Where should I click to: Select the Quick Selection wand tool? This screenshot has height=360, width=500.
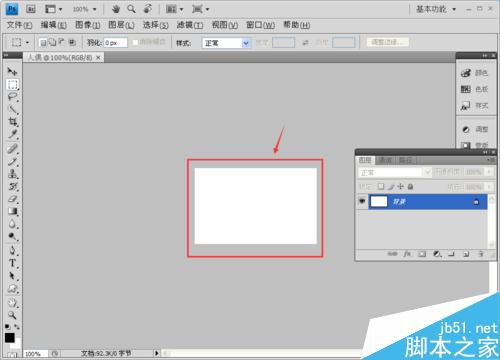point(12,109)
